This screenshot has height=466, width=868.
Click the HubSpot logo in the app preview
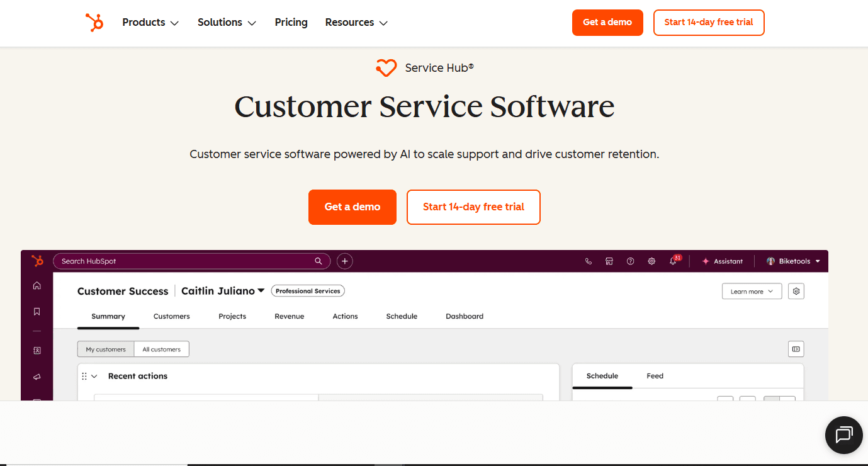[37, 261]
